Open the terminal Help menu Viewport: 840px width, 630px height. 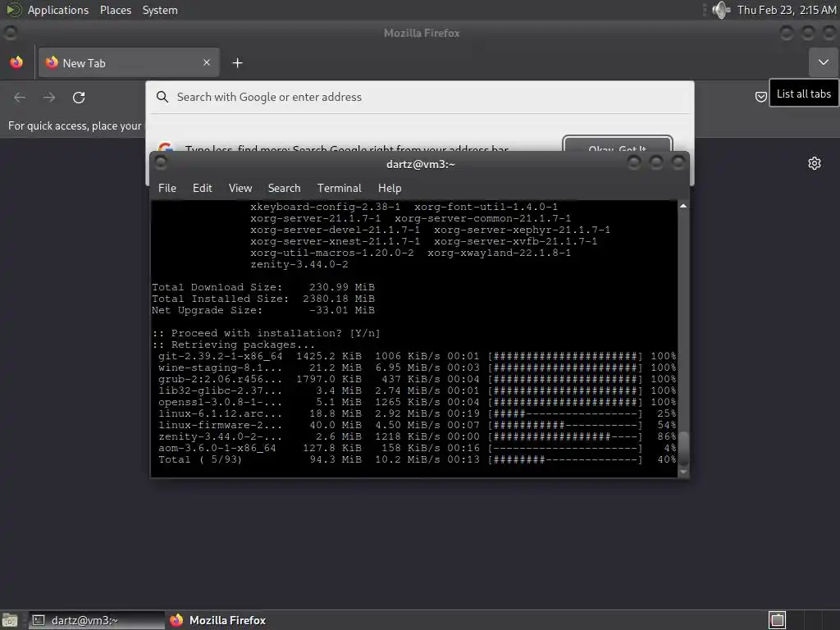[390, 188]
